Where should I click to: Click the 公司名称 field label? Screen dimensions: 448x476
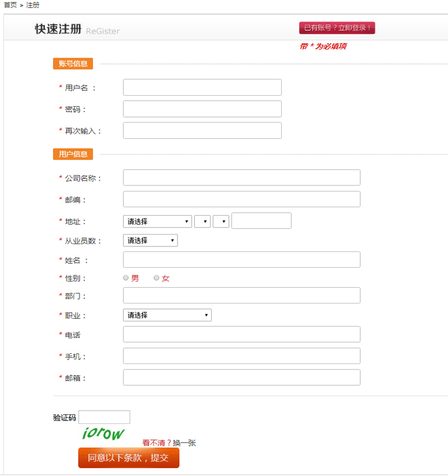tap(82, 178)
